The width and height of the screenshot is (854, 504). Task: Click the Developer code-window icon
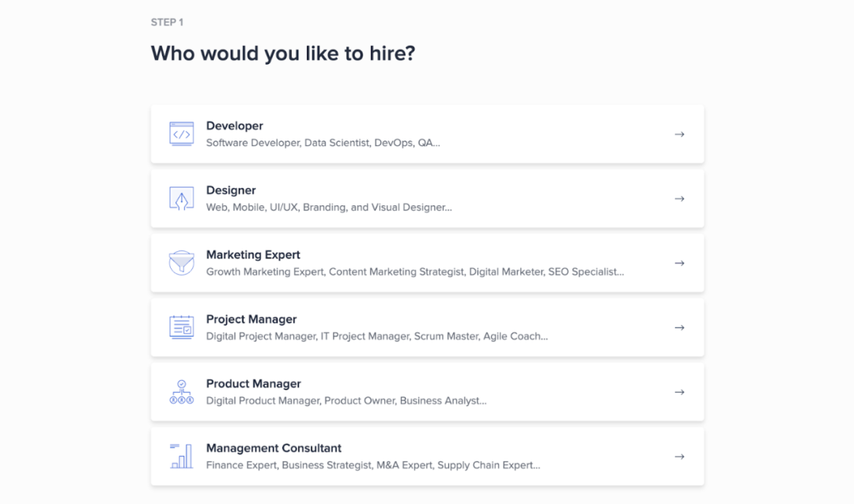tap(181, 134)
